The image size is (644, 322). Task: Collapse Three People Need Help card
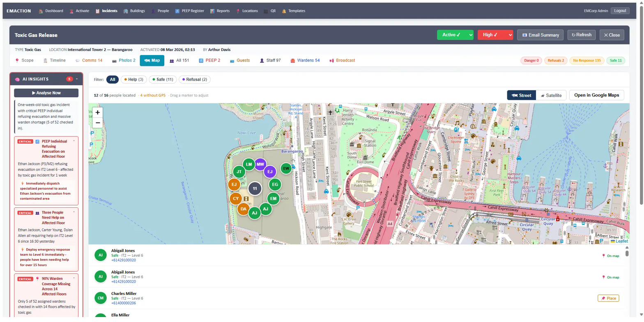coord(74,212)
